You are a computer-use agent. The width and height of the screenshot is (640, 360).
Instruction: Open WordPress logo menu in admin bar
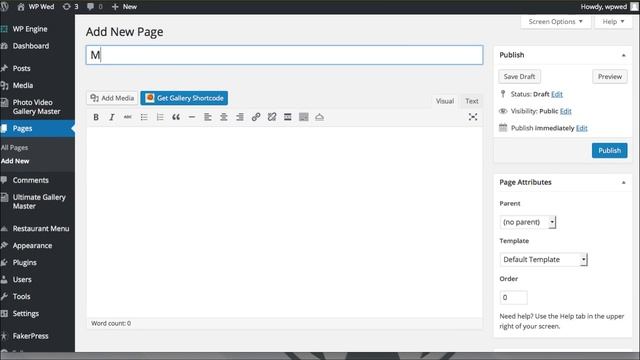5,7
